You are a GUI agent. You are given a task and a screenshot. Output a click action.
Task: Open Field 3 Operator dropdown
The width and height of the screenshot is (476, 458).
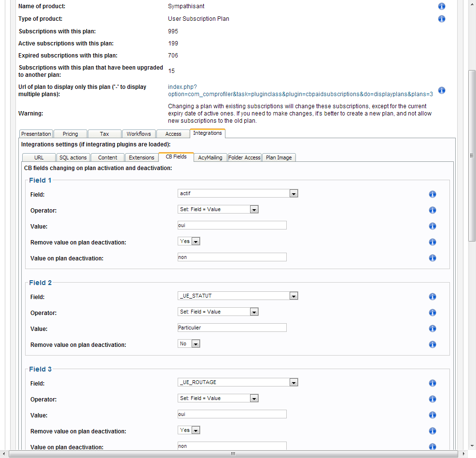(x=218, y=398)
